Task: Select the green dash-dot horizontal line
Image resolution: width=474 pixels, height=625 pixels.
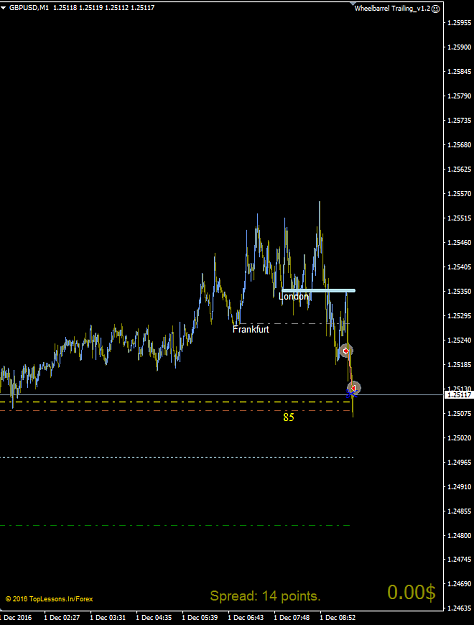Action: (x=175, y=525)
